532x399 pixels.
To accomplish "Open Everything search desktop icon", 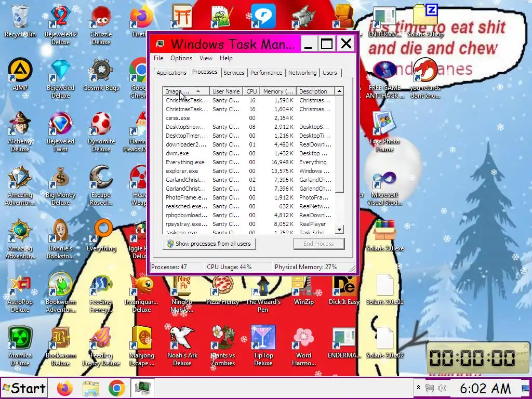I will [x=101, y=235].
